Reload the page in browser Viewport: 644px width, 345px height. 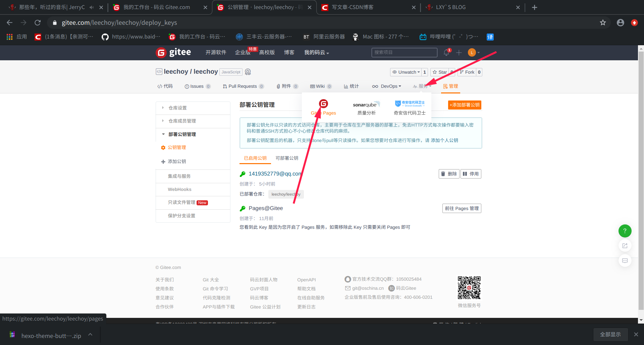(38, 22)
